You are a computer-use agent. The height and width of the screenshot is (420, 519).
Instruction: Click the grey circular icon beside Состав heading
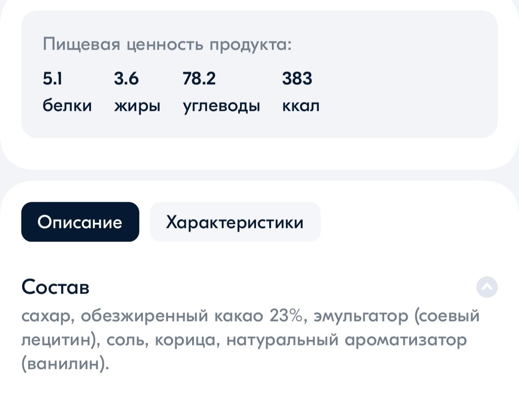(x=487, y=287)
